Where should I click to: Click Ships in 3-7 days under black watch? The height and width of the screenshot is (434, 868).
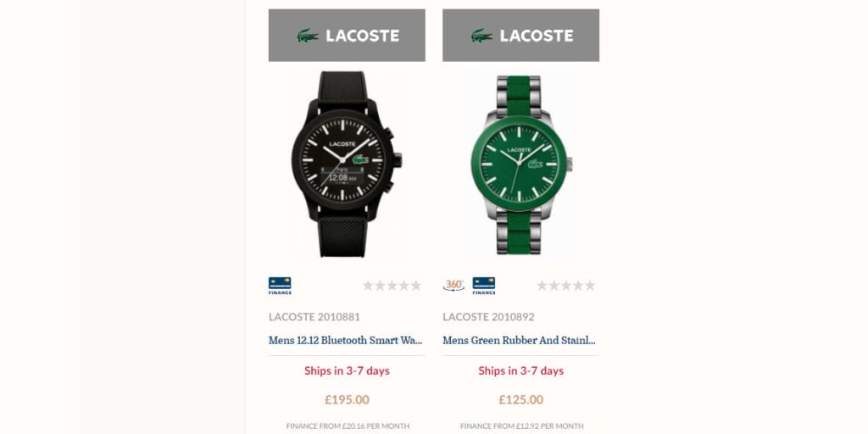[x=347, y=371]
